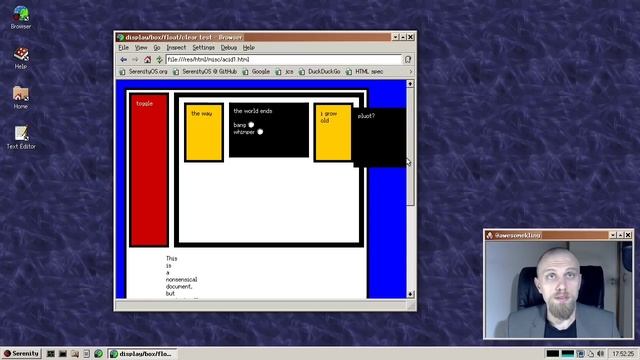Click the Browser window title bar icon

[x=121, y=37]
